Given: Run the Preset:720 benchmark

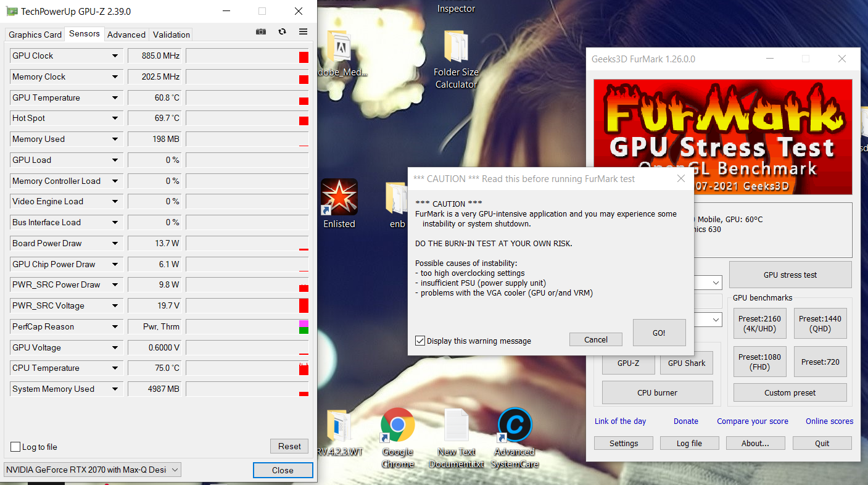Looking at the screenshot, I should click(x=820, y=362).
